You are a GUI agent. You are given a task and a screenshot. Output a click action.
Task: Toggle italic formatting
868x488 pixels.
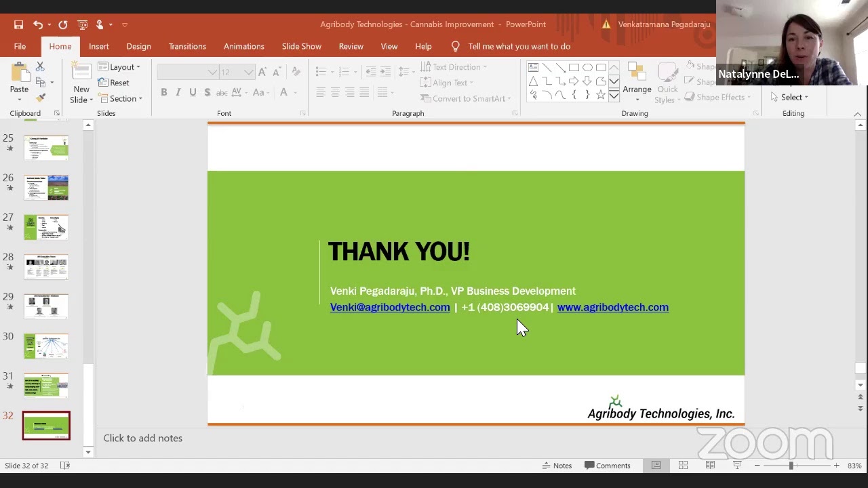178,92
